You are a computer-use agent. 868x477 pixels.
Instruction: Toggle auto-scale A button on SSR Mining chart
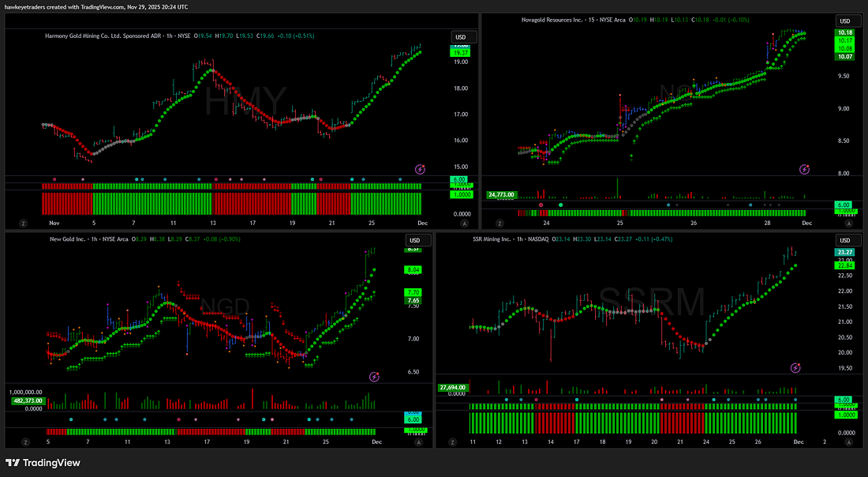tap(847, 442)
